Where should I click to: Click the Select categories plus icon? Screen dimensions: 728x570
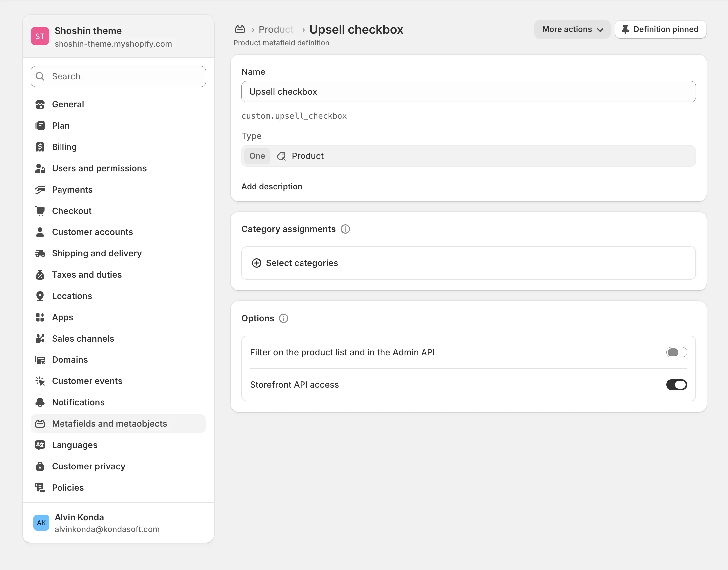(256, 263)
